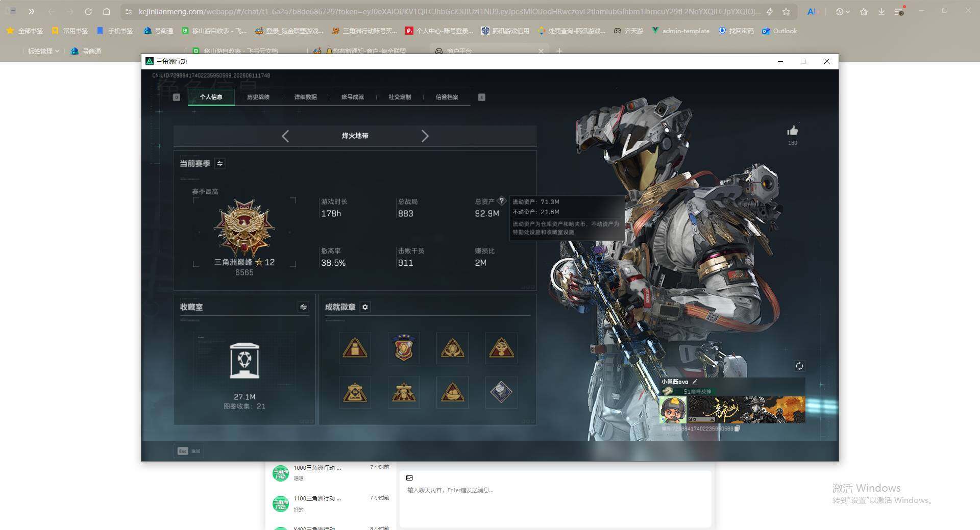Select the shield badge with three stars
The image size is (980, 530).
(x=404, y=348)
